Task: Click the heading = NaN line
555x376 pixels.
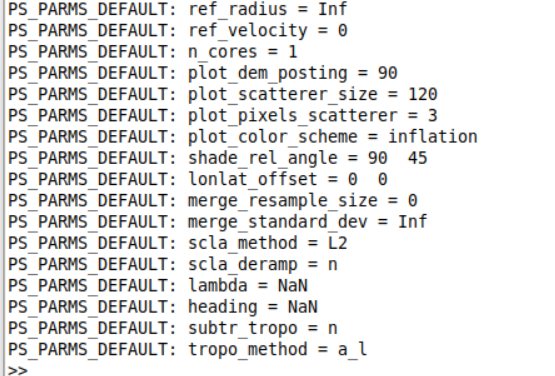Action: pos(163,306)
